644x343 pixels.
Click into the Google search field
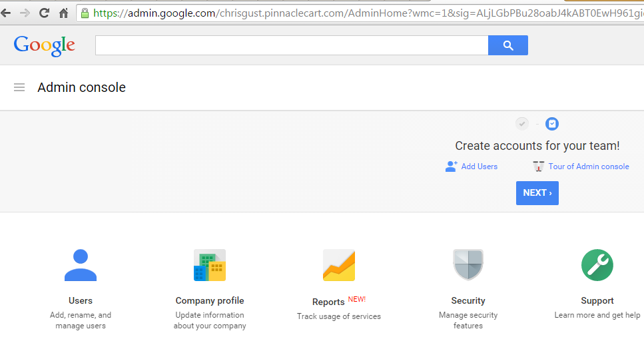292,45
